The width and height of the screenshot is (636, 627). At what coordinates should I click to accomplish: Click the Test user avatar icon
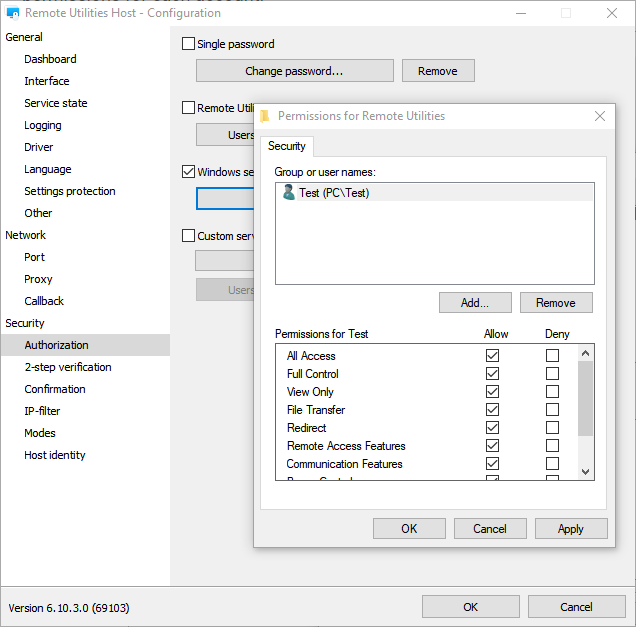(x=289, y=192)
